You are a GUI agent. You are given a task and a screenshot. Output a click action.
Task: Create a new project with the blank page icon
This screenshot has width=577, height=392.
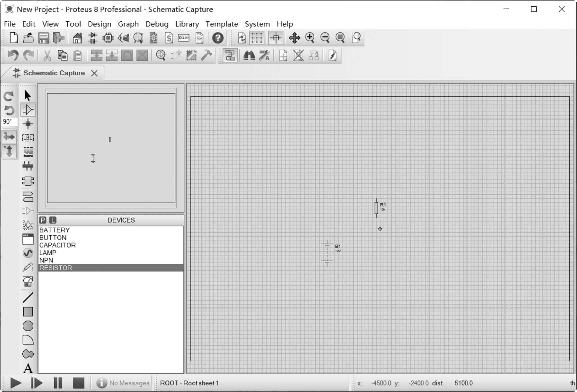click(x=13, y=38)
